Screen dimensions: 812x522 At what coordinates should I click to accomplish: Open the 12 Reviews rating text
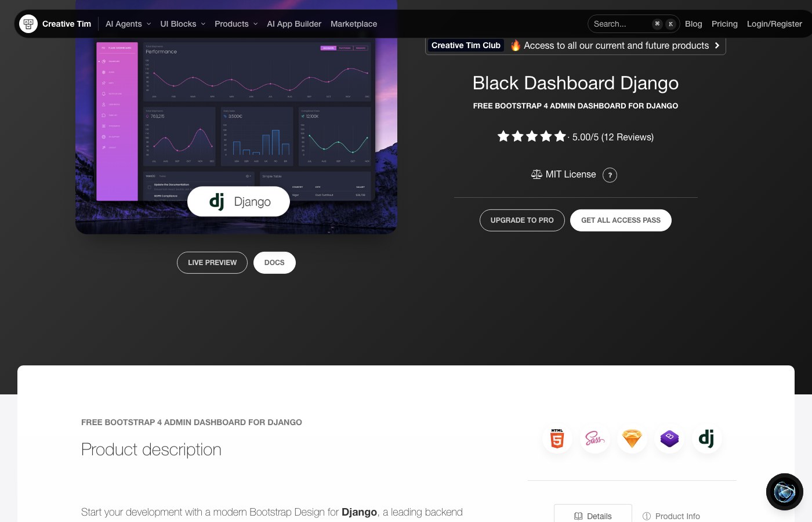pyautogui.click(x=628, y=137)
